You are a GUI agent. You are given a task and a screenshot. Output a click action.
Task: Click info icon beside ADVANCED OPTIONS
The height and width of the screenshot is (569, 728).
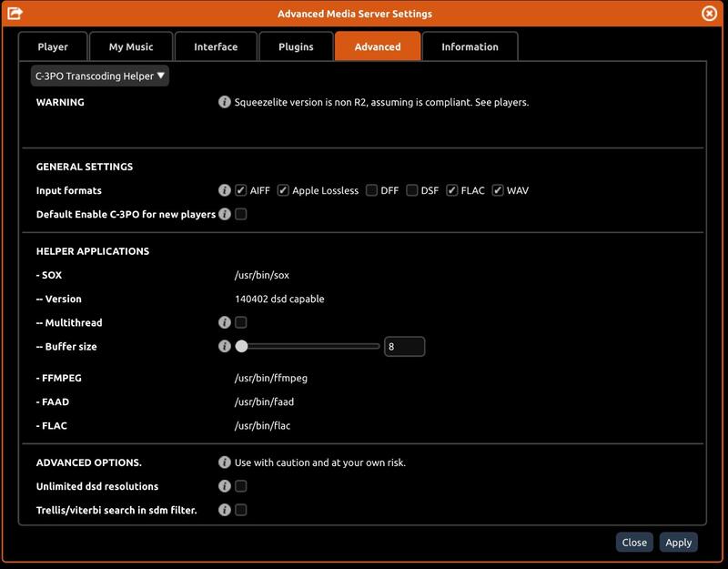[225, 462]
